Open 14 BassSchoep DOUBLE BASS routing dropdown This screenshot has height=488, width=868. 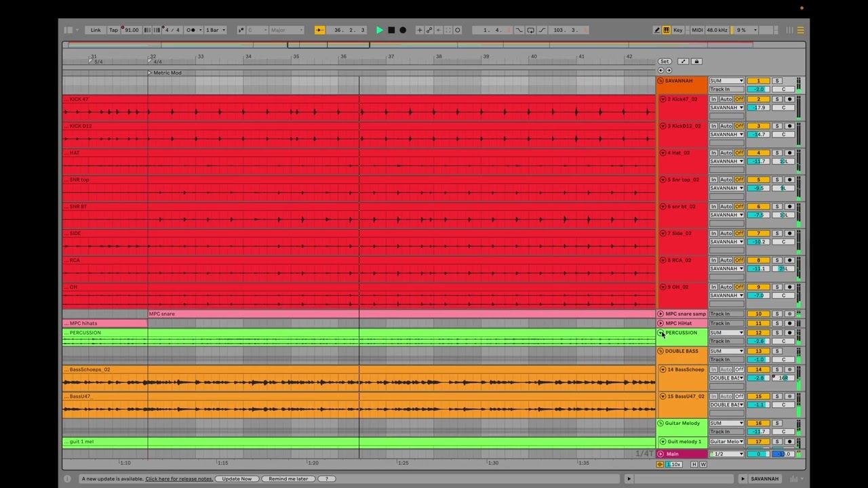pos(726,378)
